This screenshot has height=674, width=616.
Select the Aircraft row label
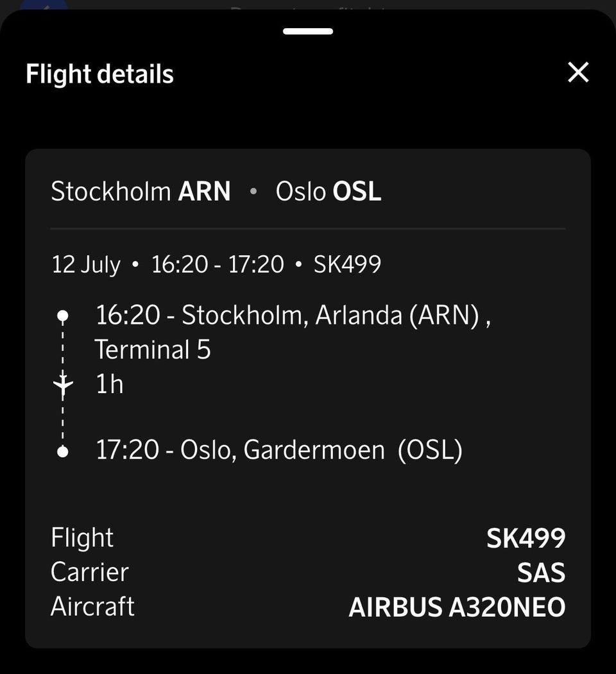(92, 607)
